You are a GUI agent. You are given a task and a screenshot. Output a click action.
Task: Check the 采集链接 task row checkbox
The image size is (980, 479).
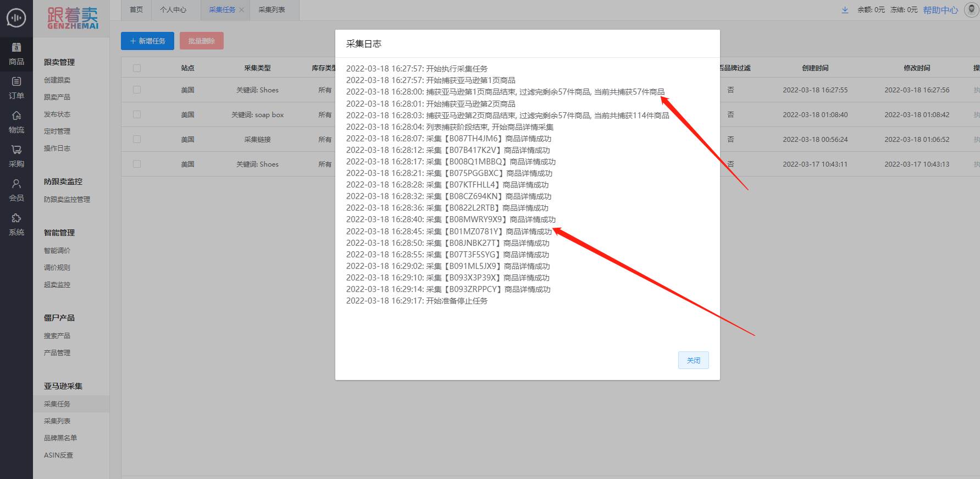(x=137, y=139)
